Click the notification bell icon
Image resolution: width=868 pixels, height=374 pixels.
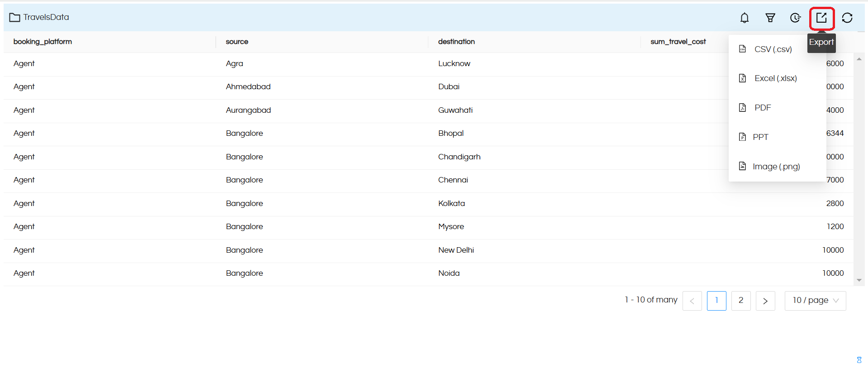pyautogui.click(x=745, y=18)
